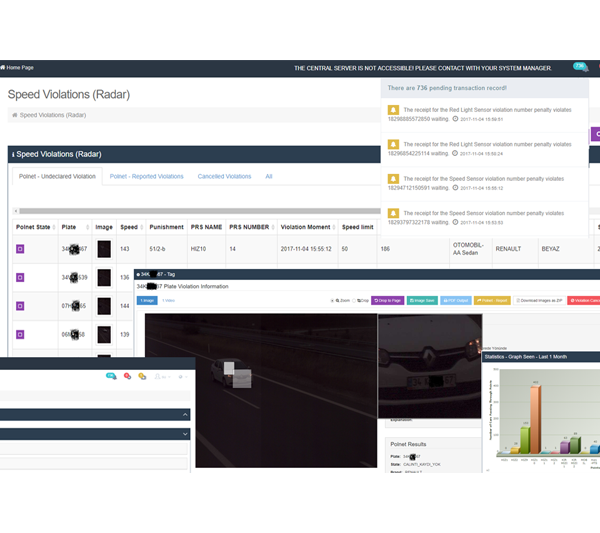Click the green bar beside the orange bar
Screen dimensions: 600x533
(525, 440)
